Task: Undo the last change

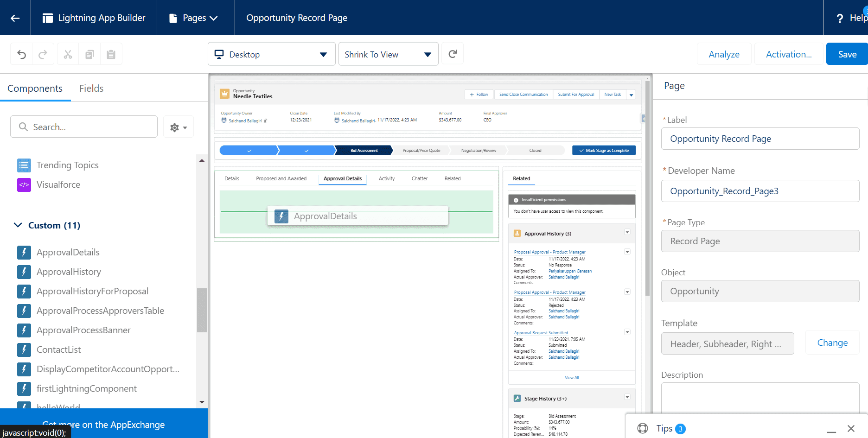Action: click(21, 54)
